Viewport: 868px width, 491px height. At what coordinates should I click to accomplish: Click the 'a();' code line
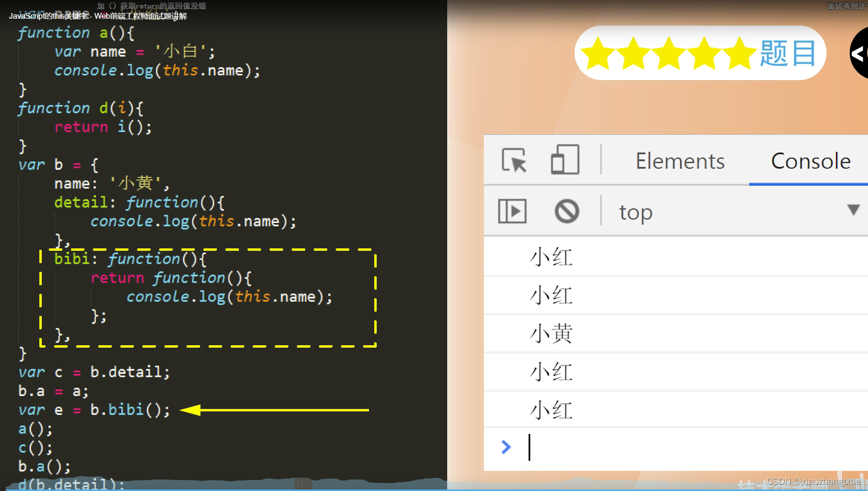35,429
